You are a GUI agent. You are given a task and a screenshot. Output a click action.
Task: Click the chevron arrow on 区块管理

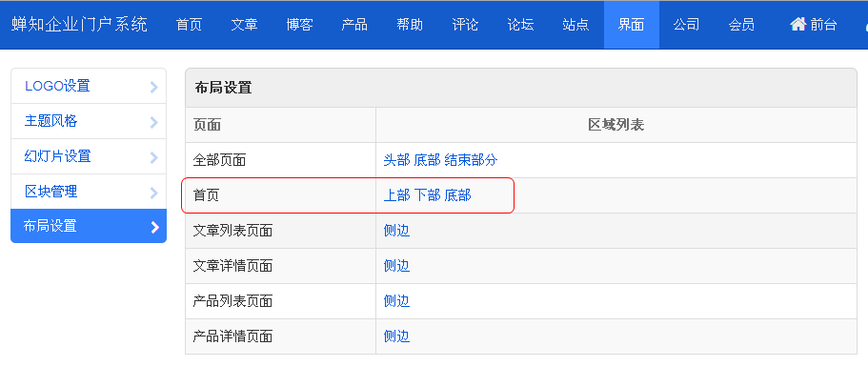pyautogui.click(x=154, y=193)
